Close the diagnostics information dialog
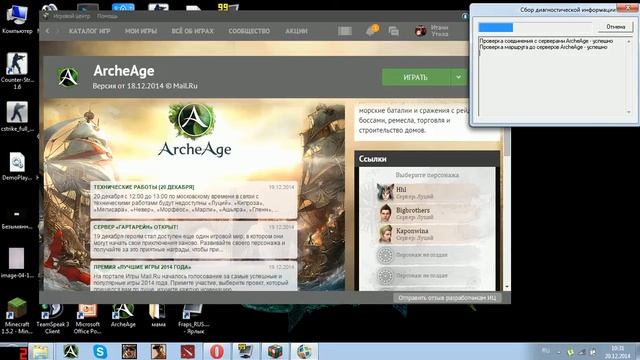Screen dimensions: 640x360 (627, 7)
